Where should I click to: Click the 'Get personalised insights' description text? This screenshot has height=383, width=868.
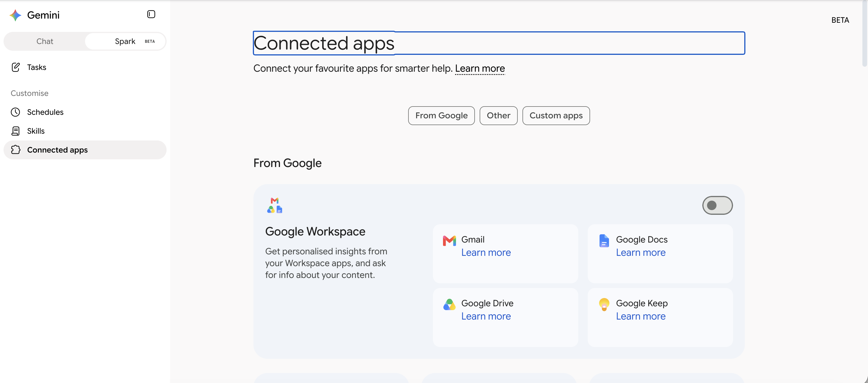point(326,263)
